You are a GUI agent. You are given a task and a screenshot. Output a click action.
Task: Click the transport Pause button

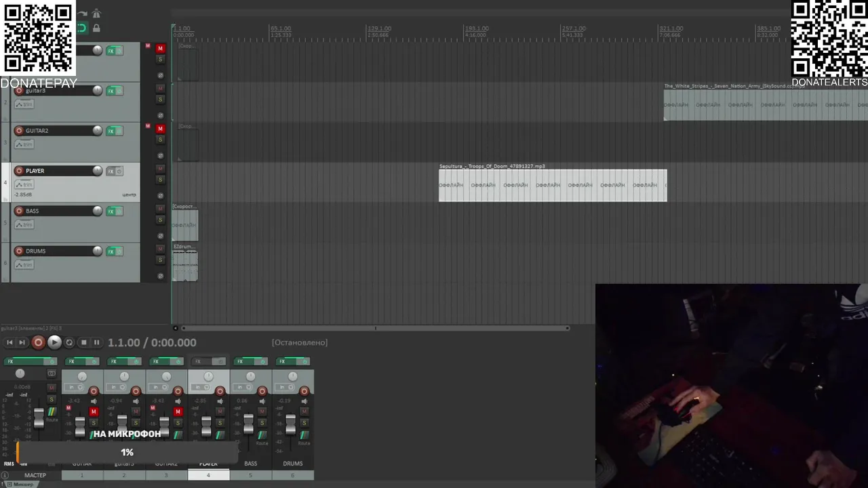pos(96,342)
